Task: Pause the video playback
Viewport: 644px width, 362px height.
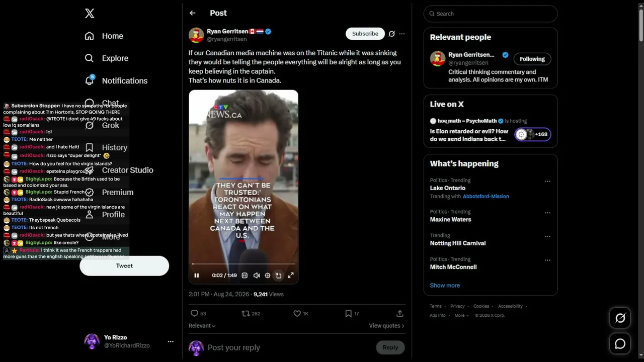Action: (x=197, y=276)
